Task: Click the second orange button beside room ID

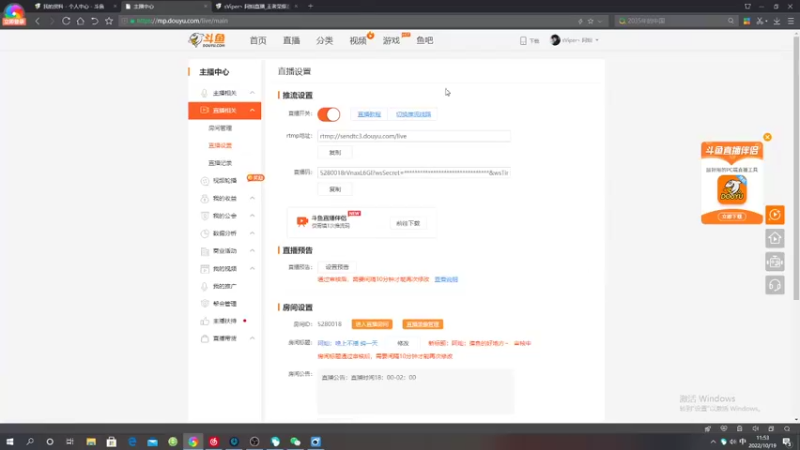Action: point(422,324)
